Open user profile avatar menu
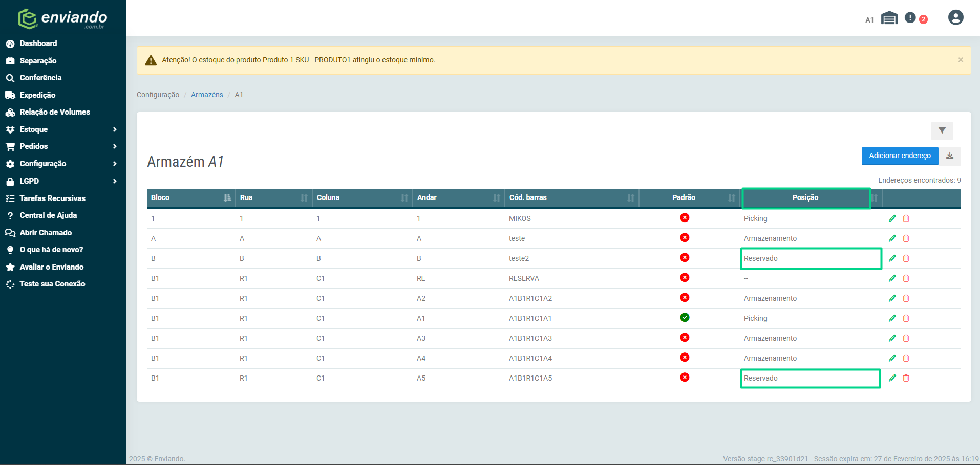Screen dimensions: 980x465 click(955, 17)
